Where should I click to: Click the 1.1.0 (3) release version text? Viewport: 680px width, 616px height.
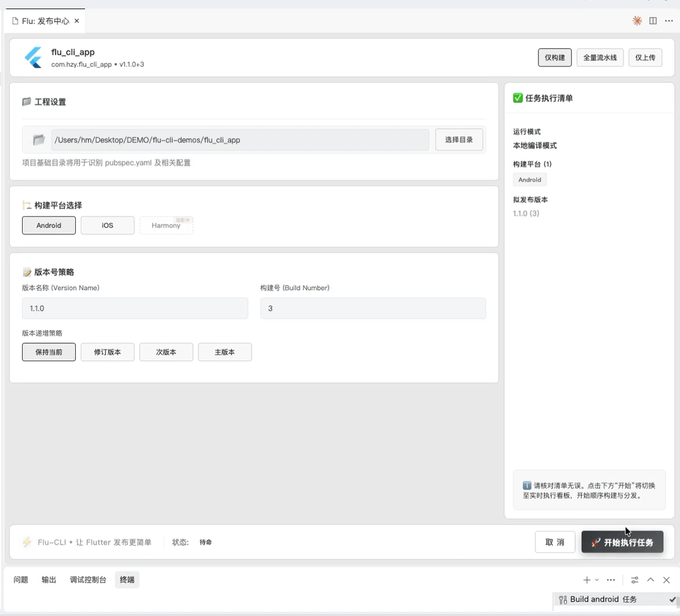[x=526, y=213]
